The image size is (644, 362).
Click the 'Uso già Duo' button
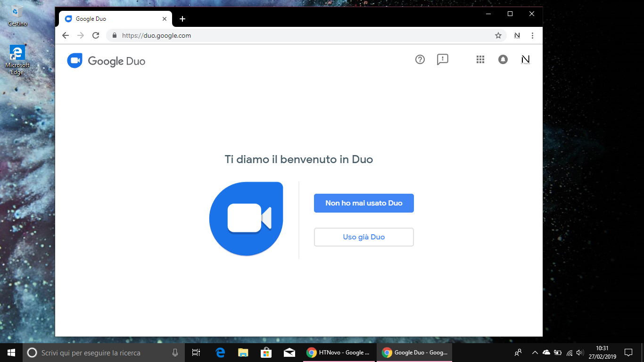point(364,237)
